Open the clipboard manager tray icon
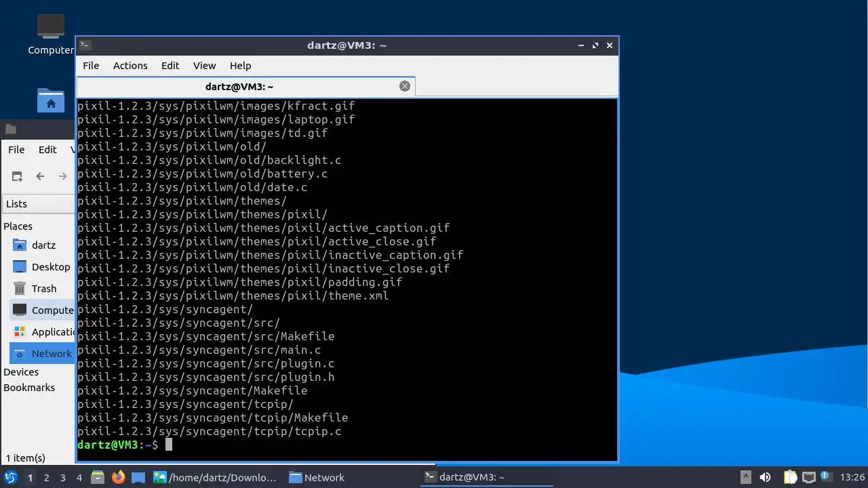This screenshot has height=488, width=868. [x=790, y=477]
